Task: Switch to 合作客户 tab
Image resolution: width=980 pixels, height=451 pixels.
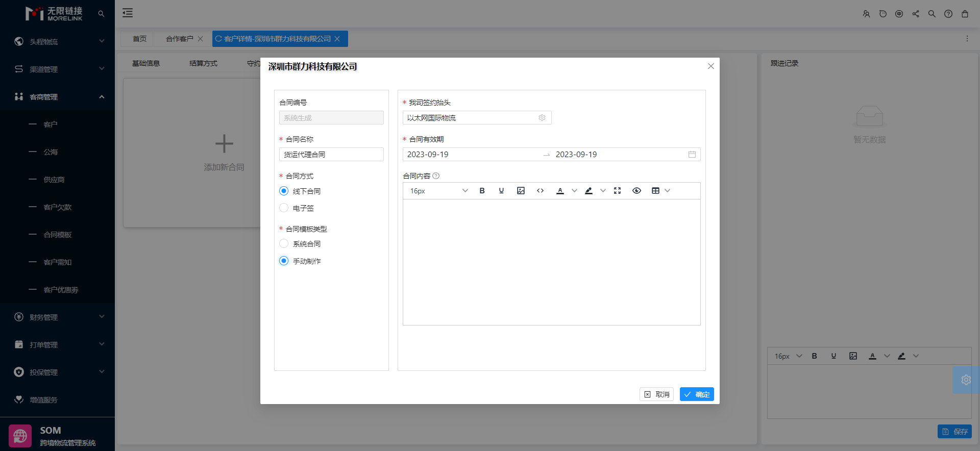Action: [x=180, y=39]
